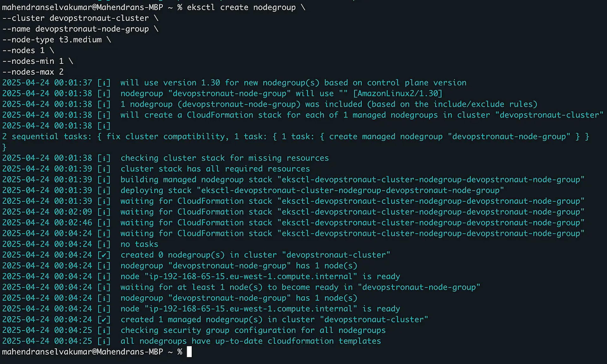Click the info icon beside 'will use version 1.30'

tap(104, 83)
